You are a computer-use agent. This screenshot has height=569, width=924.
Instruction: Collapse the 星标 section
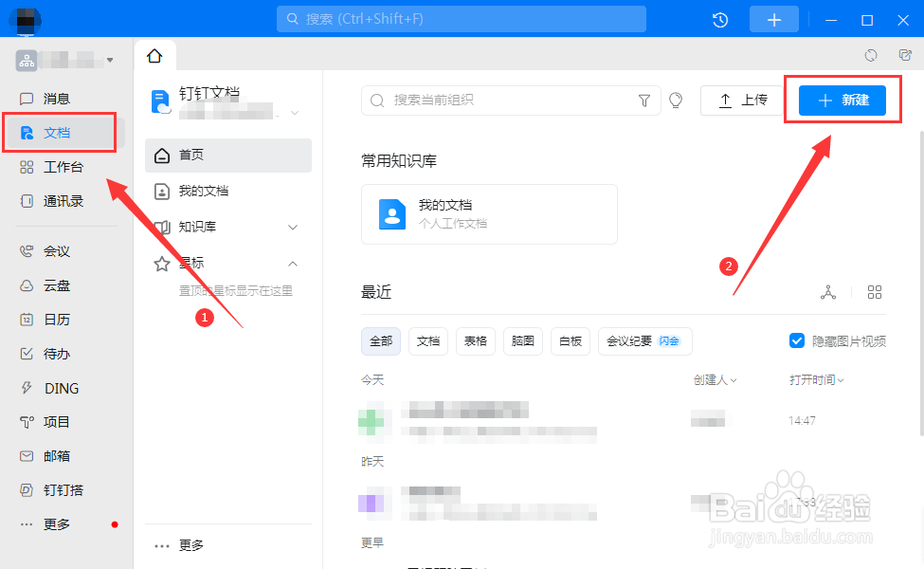tap(293, 264)
